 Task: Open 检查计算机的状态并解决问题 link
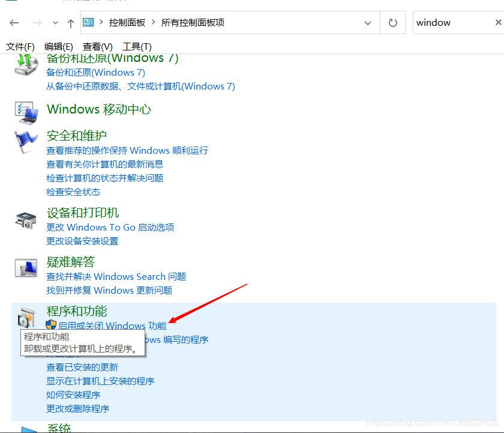105,178
